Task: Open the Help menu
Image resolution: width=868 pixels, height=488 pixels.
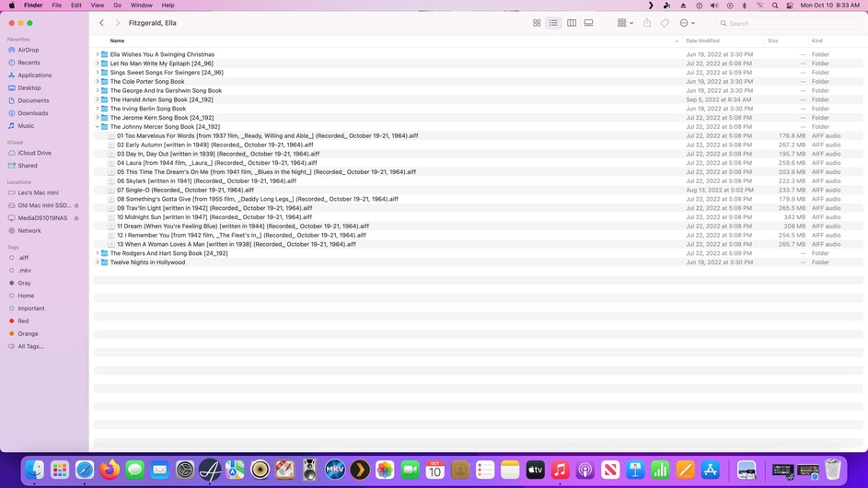Action: (168, 5)
